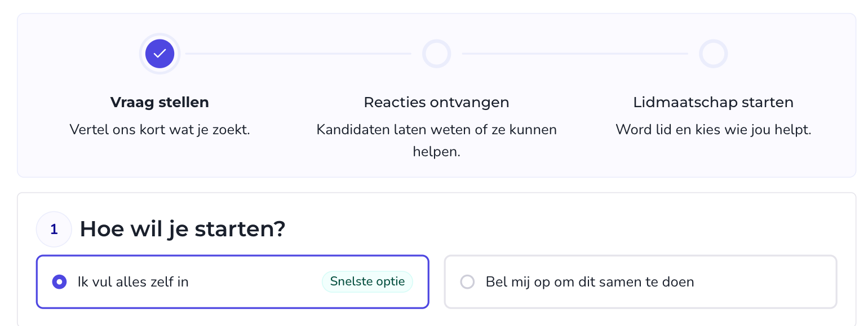This screenshot has width=868, height=326.
Task: Click the empty radio button in the right option card
Action: pyautogui.click(x=467, y=281)
